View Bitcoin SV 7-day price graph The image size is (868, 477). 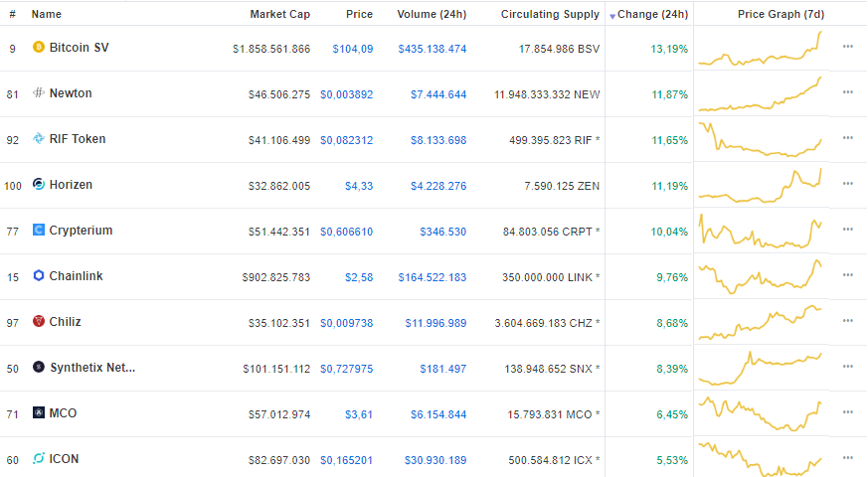click(760, 49)
